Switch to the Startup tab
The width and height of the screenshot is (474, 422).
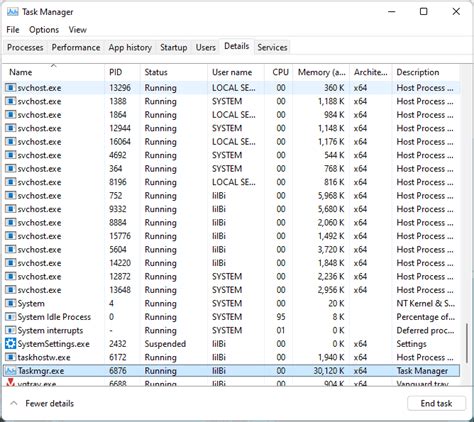coord(173,47)
